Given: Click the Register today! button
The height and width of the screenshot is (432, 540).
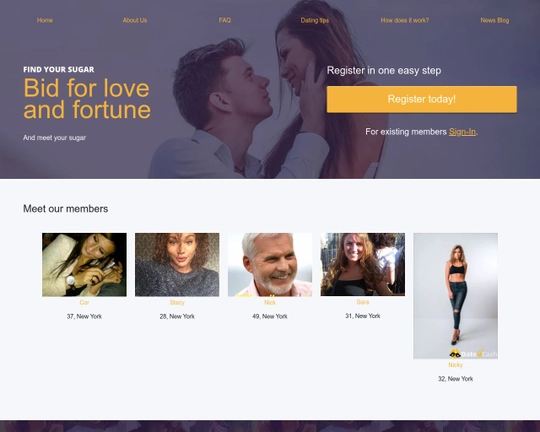Looking at the screenshot, I should (x=422, y=99).
